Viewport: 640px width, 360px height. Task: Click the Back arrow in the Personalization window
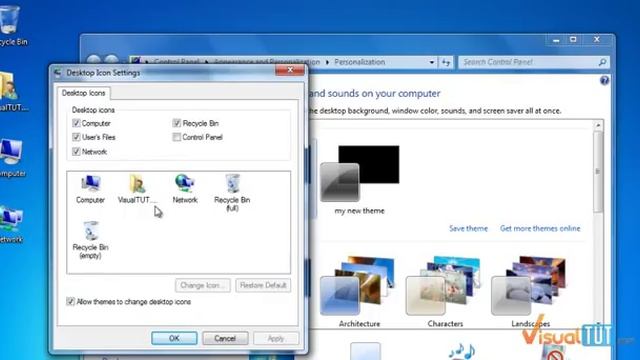pyautogui.click(x=93, y=61)
